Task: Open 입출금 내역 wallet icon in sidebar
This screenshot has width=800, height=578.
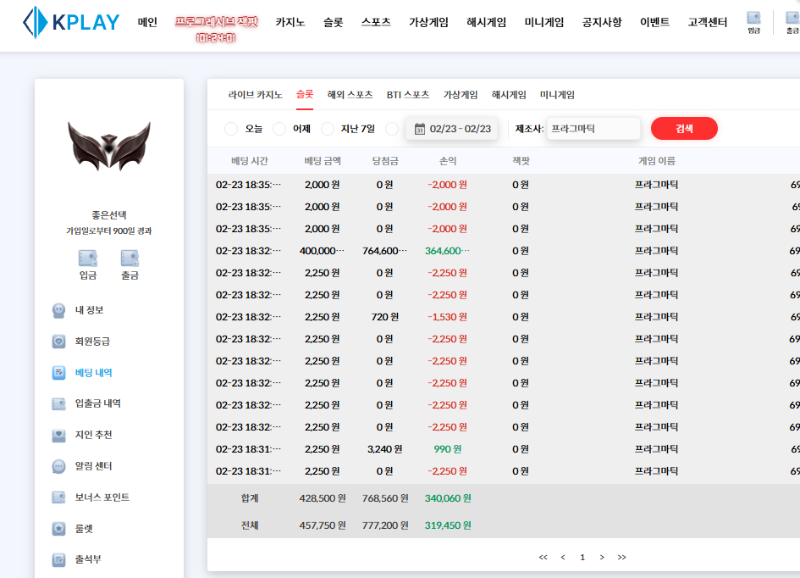Action: (x=59, y=404)
